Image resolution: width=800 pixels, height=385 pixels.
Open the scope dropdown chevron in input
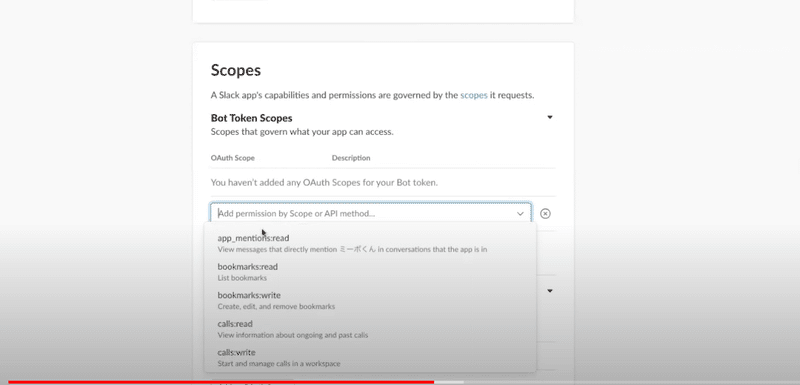click(x=520, y=214)
